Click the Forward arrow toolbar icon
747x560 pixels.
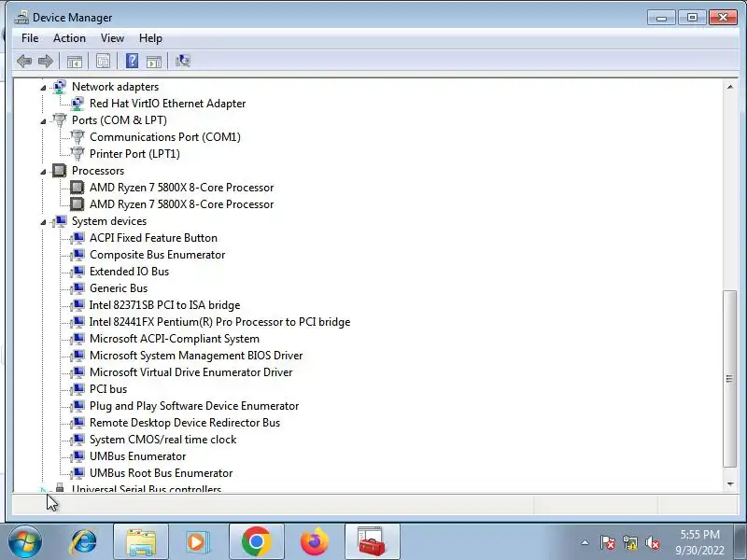pos(45,61)
